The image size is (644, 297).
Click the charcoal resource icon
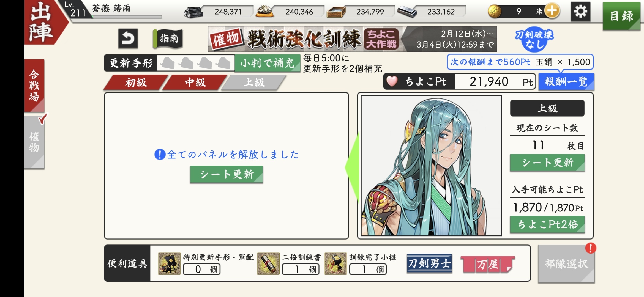coord(193,12)
